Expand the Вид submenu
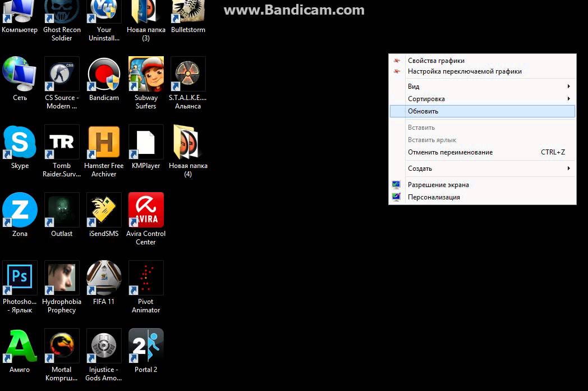 pos(483,87)
